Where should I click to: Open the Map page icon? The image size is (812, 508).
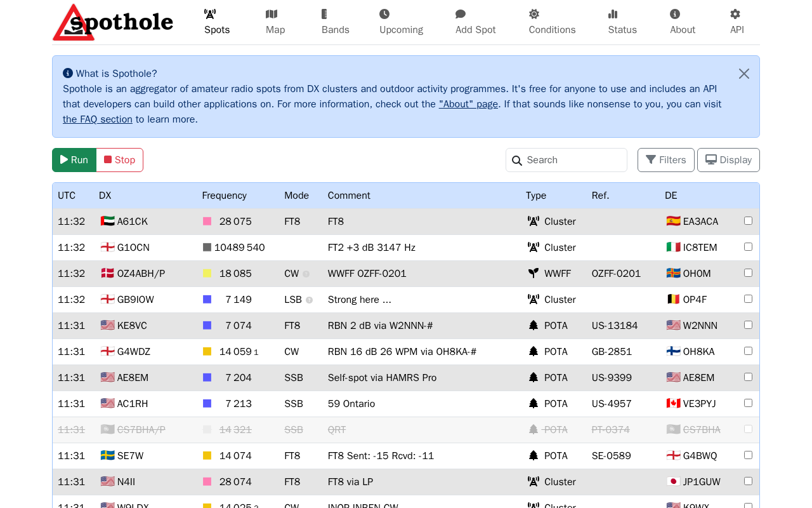pyautogui.click(x=272, y=14)
